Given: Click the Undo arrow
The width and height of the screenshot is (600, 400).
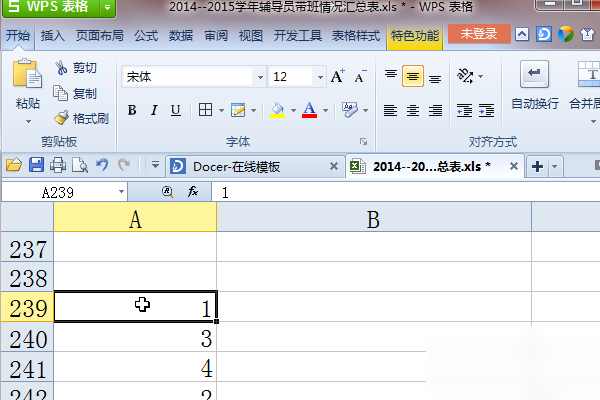Looking at the screenshot, I should tap(102, 165).
